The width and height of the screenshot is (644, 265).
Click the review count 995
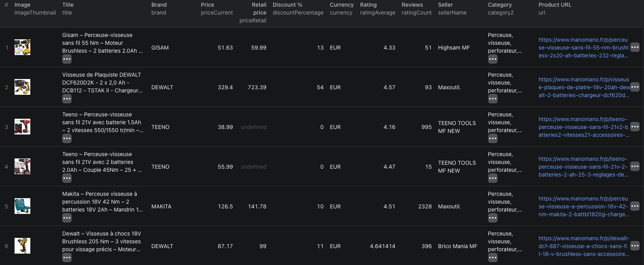[426, 127]
